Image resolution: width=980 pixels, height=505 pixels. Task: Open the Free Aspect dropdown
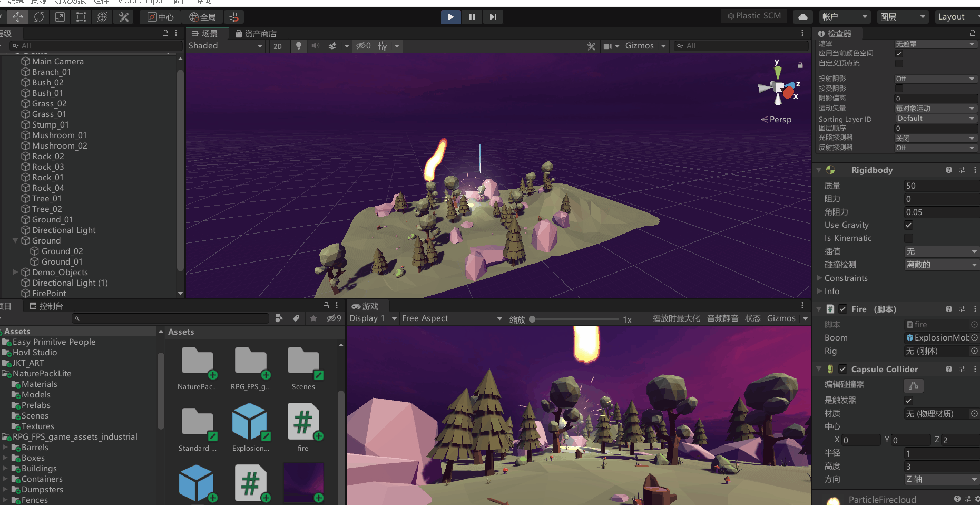tap(452, 318)
